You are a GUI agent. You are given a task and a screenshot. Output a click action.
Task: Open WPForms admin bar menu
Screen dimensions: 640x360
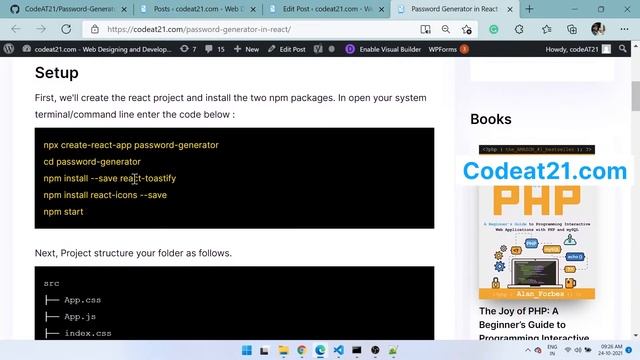pos(448,49)
